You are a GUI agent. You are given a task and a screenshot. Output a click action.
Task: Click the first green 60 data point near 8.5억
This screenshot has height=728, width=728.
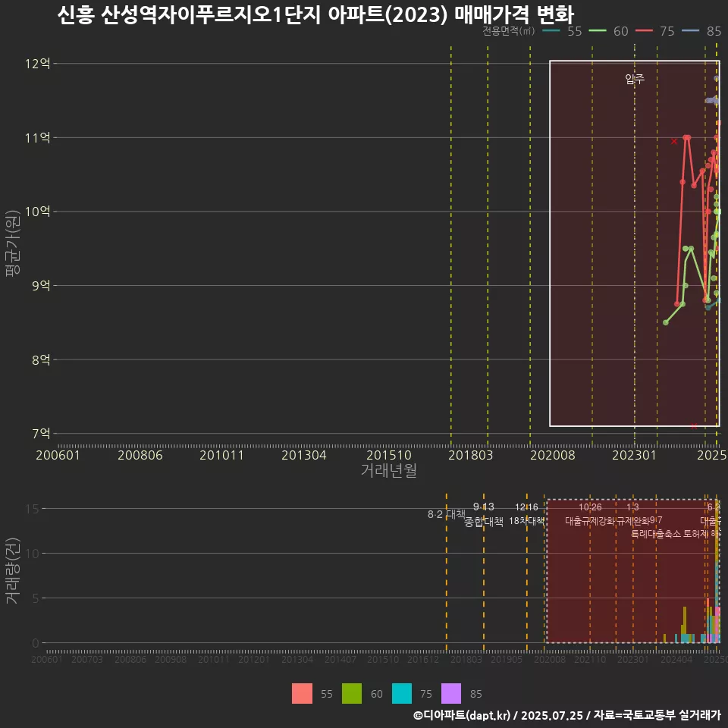(666, 322)
